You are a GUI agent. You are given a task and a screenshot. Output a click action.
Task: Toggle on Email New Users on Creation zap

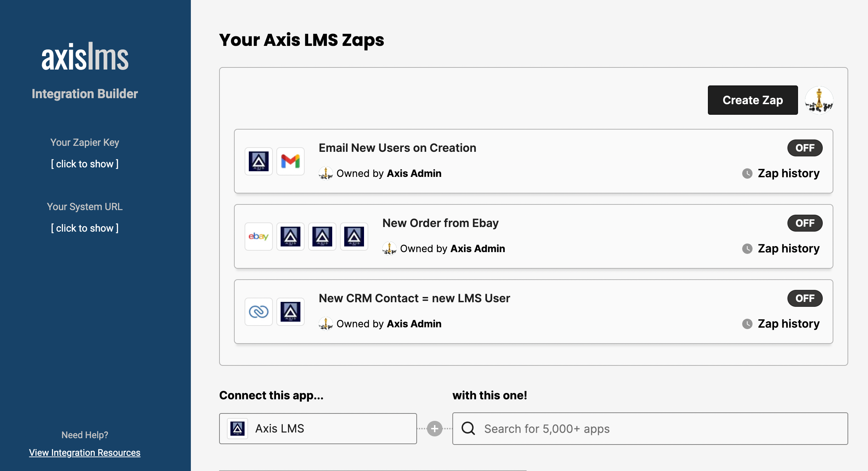805,148
